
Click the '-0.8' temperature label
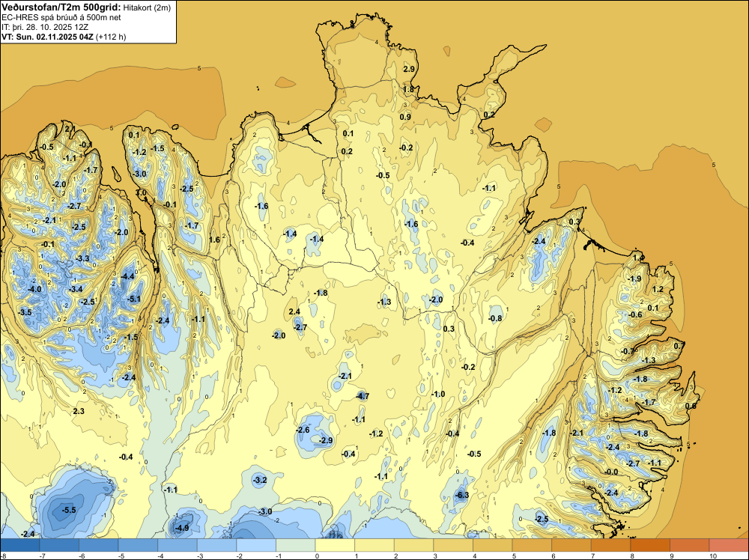(495, 318)
